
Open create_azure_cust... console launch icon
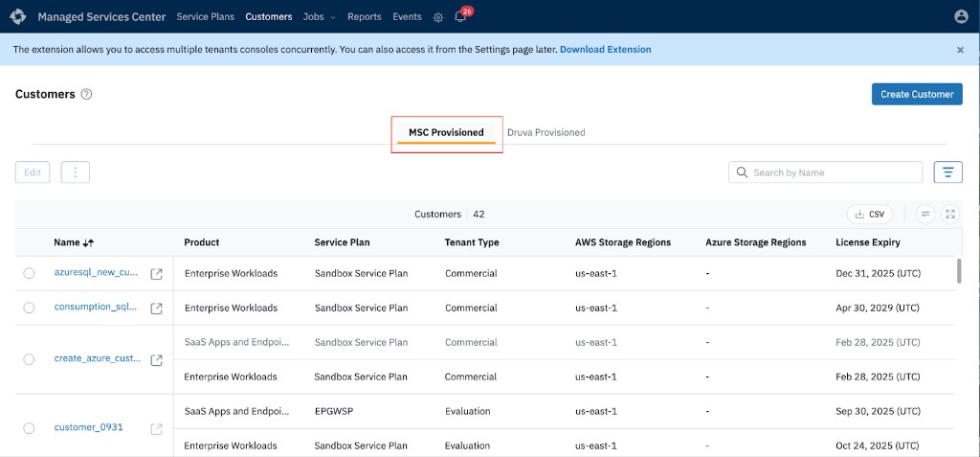(x=156, y=360)
